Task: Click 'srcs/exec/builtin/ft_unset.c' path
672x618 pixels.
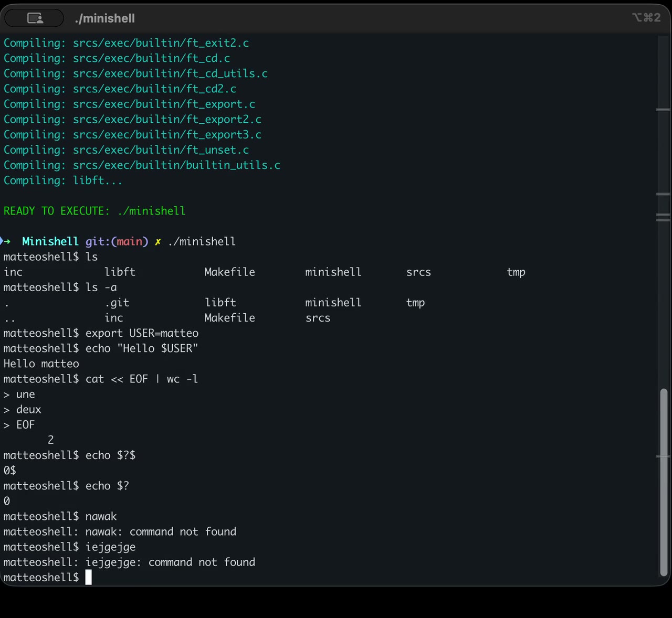Action: (161, 150)
